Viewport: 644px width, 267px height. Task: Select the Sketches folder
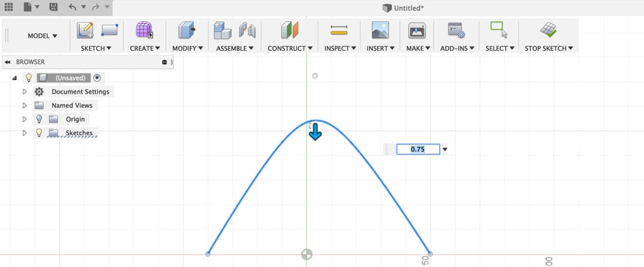point(79,133)
